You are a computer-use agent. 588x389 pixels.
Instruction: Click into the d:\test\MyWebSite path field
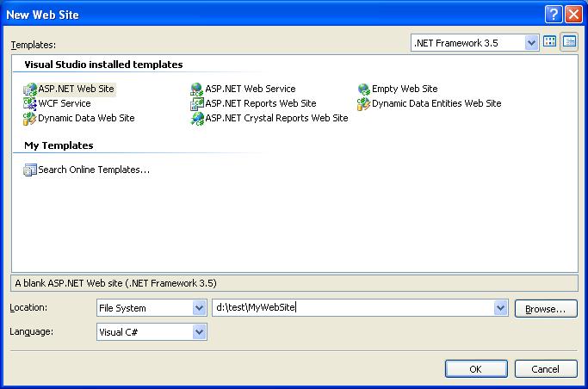click(x=352, y=308)
